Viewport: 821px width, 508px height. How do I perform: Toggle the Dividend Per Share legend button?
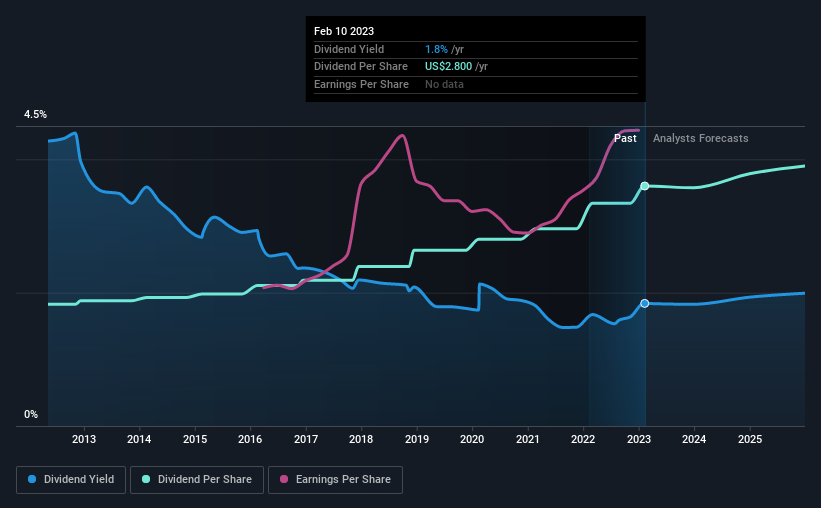(x=197, y=480)
